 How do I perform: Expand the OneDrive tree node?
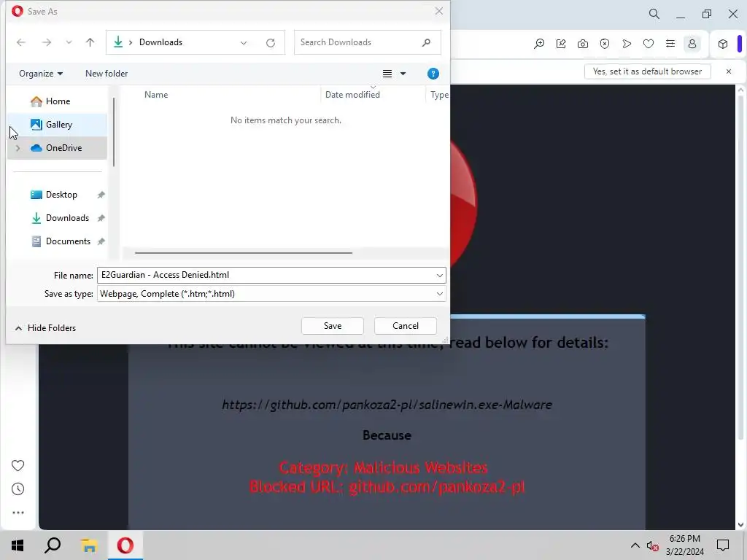coord(18,148)
